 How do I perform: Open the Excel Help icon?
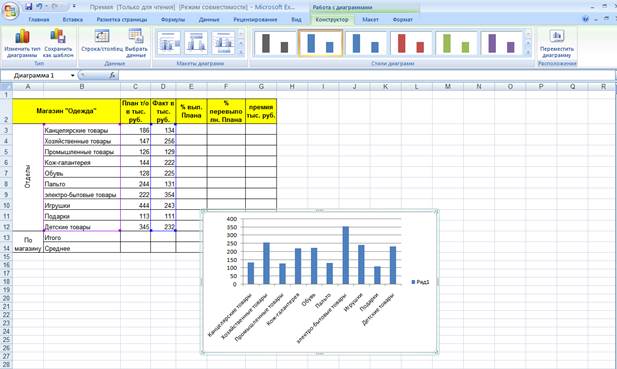586,19
